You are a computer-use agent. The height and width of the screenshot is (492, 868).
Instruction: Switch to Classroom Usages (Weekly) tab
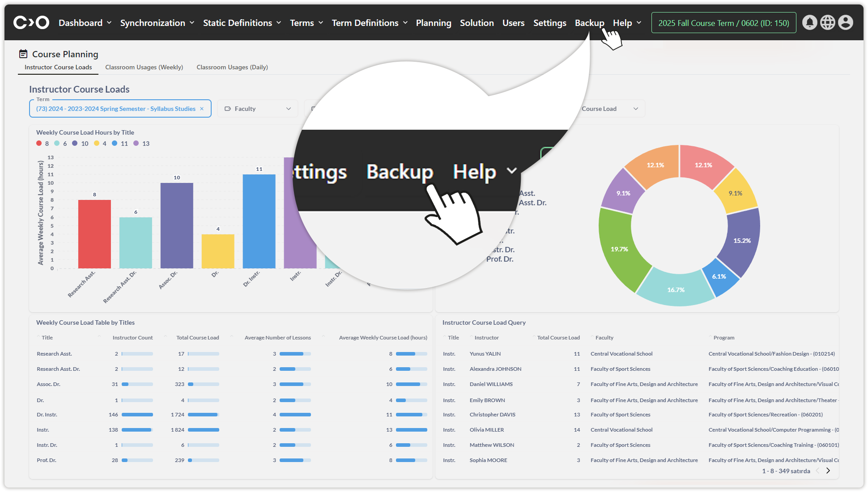[144, 67]
